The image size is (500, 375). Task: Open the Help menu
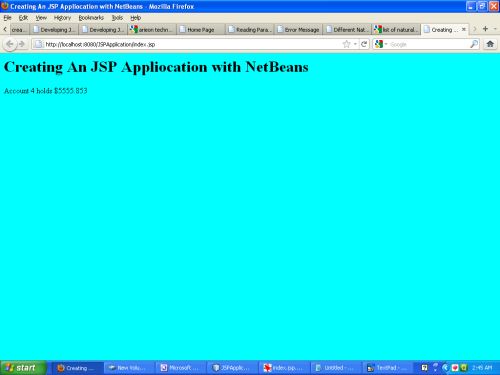[x=135, y=18]
